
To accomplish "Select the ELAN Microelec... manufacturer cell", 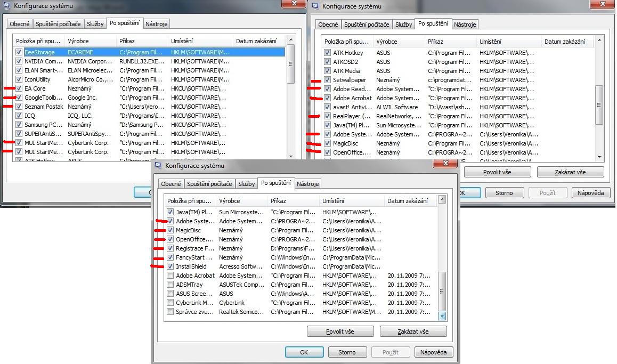I will tap(90, 70).
